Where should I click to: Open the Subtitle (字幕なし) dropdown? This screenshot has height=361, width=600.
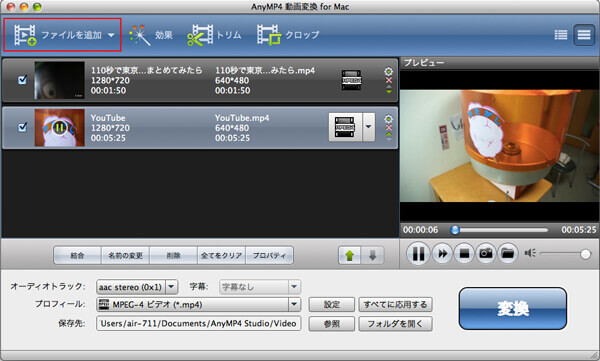click(x=260, y=287)
